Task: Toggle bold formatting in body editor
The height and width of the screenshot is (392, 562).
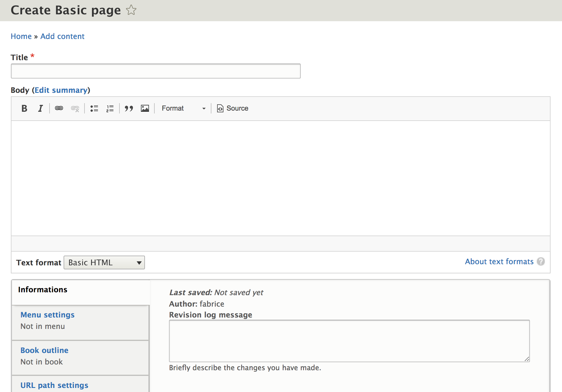Action: point(24,108)
